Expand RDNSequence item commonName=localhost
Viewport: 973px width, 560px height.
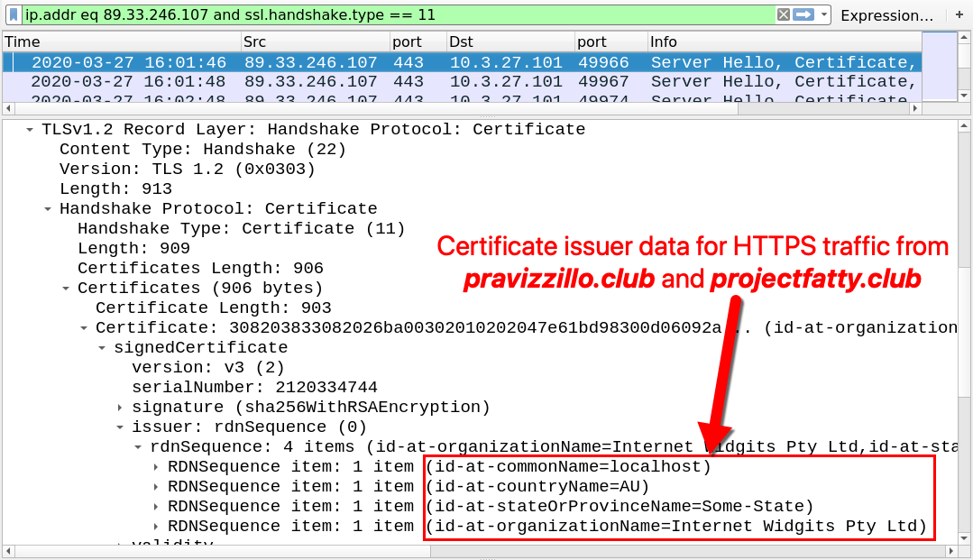[x=156, y=467]
